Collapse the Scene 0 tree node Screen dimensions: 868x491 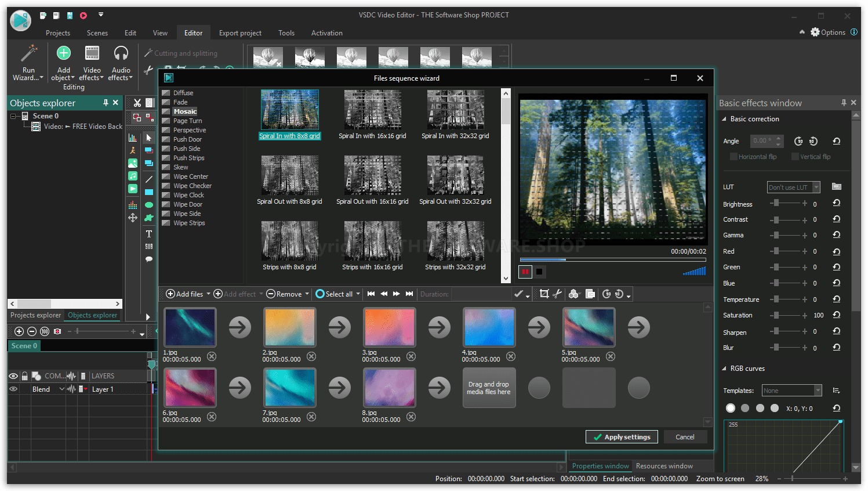13,116
